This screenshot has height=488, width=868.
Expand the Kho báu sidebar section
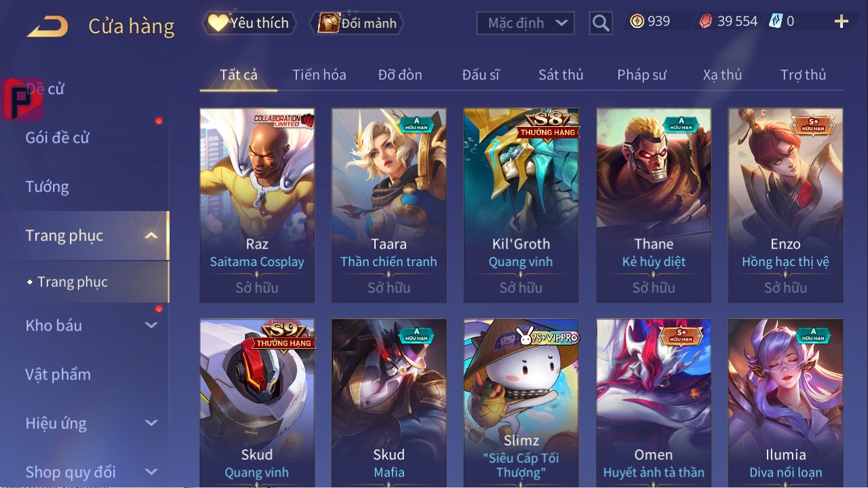(x=151, y=326)
